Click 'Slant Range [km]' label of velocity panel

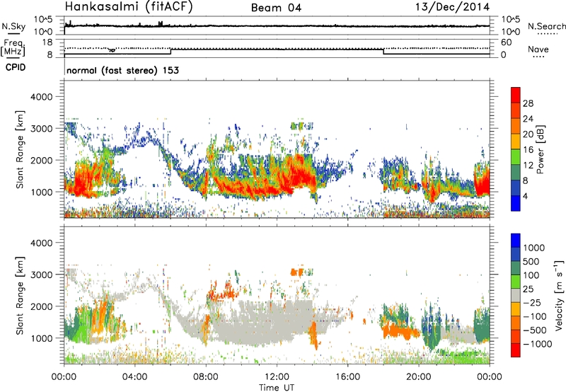20,295
